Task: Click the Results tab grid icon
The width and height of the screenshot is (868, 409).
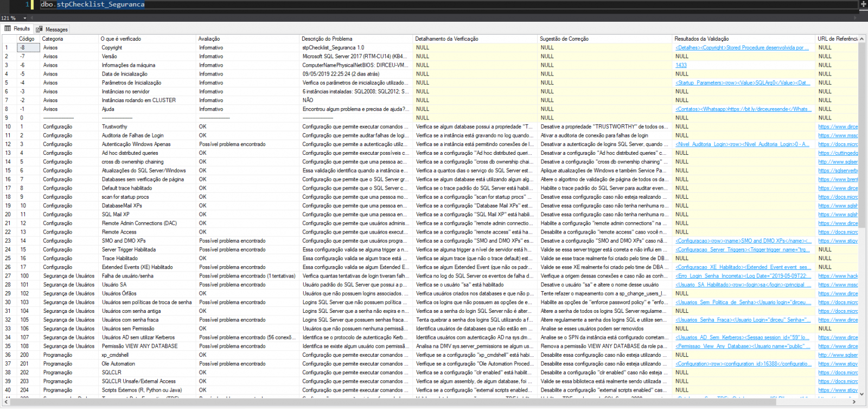Action: (8, 29)
